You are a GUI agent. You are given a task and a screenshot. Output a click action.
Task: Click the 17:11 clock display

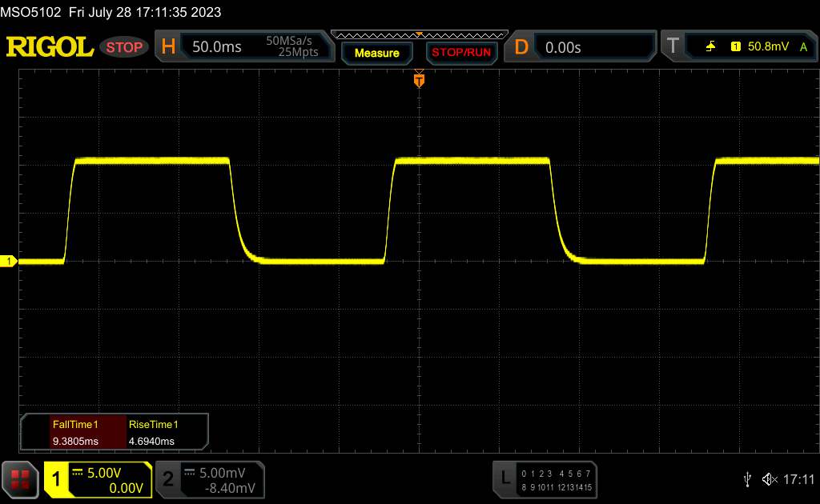798,479
